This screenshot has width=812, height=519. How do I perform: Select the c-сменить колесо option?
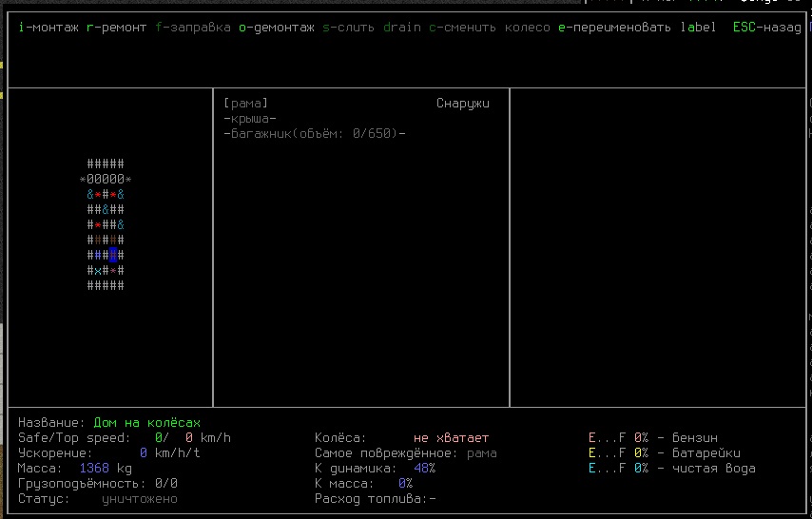[490, 28]
